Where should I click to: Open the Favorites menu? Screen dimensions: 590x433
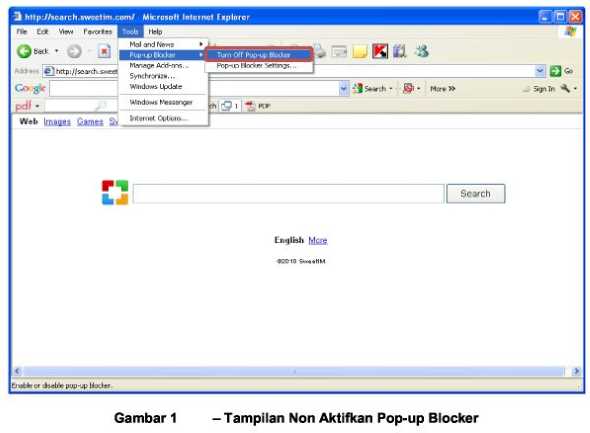pyautogui.click(x=98, y=32)
